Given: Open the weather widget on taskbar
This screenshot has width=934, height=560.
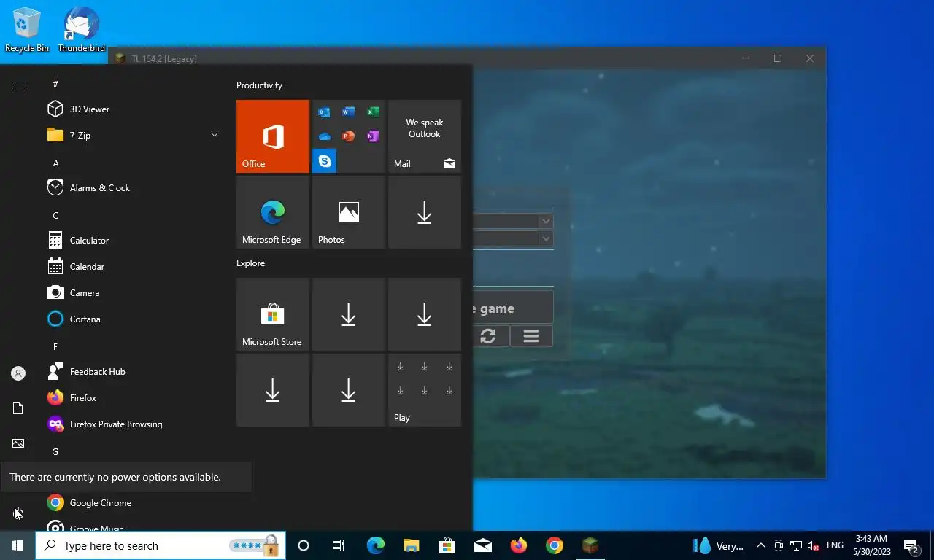Looking at the screenshot, I should coord(718,545).
